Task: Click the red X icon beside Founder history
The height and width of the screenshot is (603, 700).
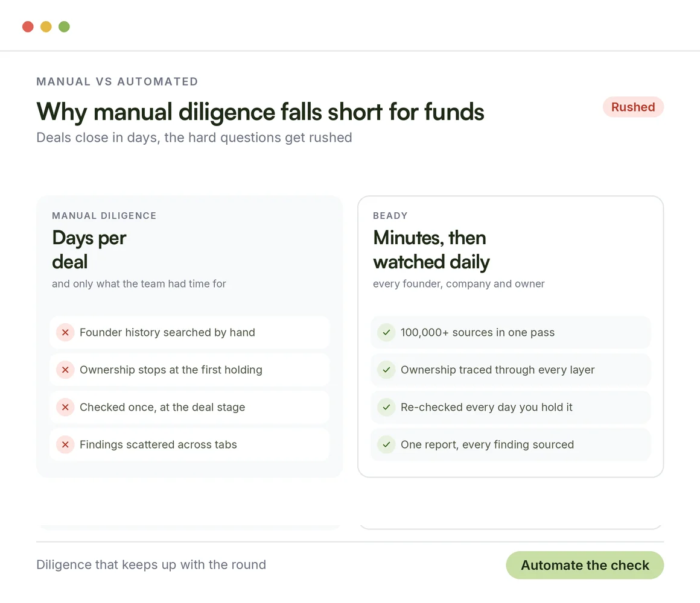Action: 65,332
